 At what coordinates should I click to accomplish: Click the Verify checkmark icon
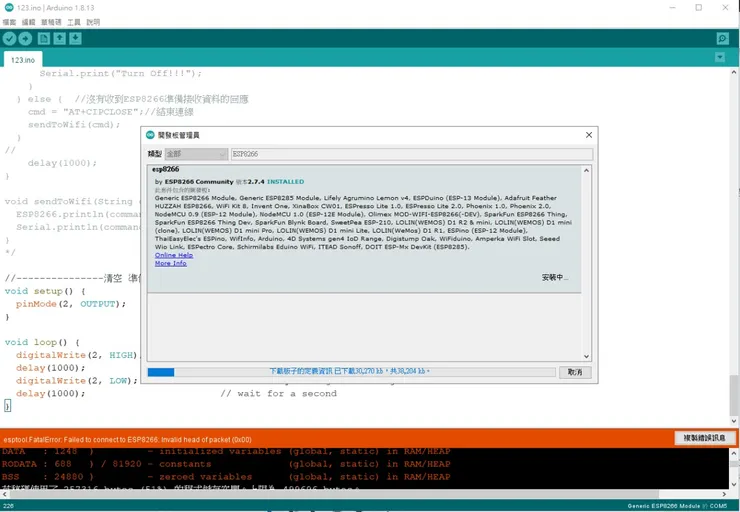[x=9, y=39]
